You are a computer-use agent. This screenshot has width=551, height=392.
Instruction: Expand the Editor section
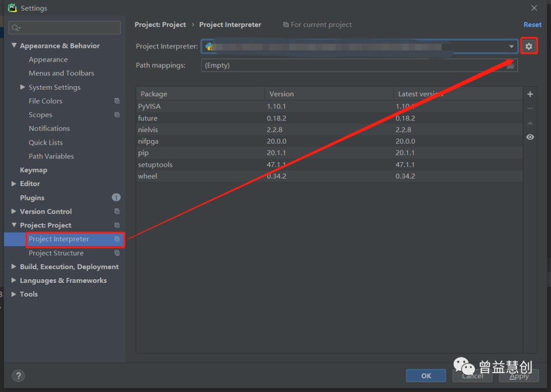click(x=14, y=184)
